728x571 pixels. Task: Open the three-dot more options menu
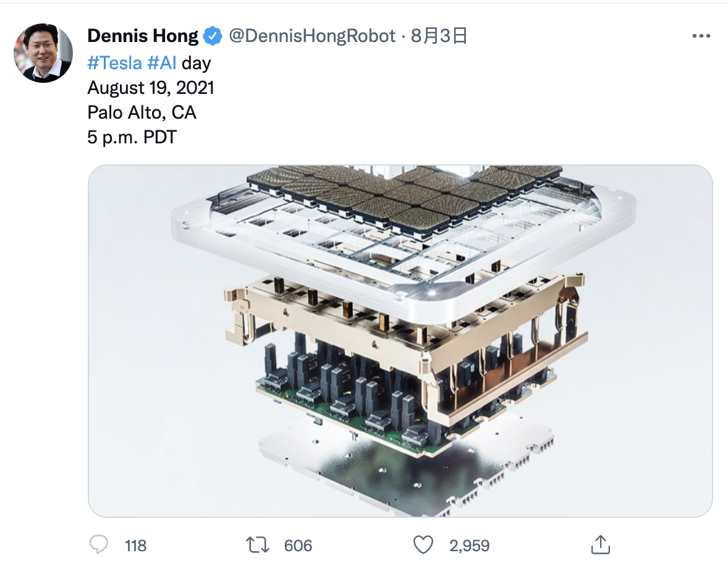701,36
